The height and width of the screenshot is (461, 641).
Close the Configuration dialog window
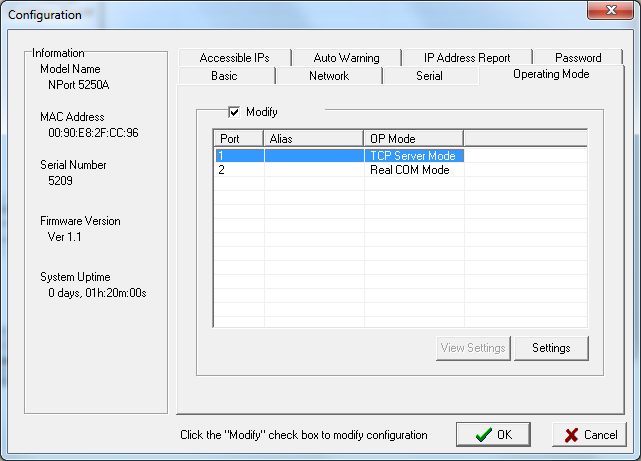click(x=607, y=11)
